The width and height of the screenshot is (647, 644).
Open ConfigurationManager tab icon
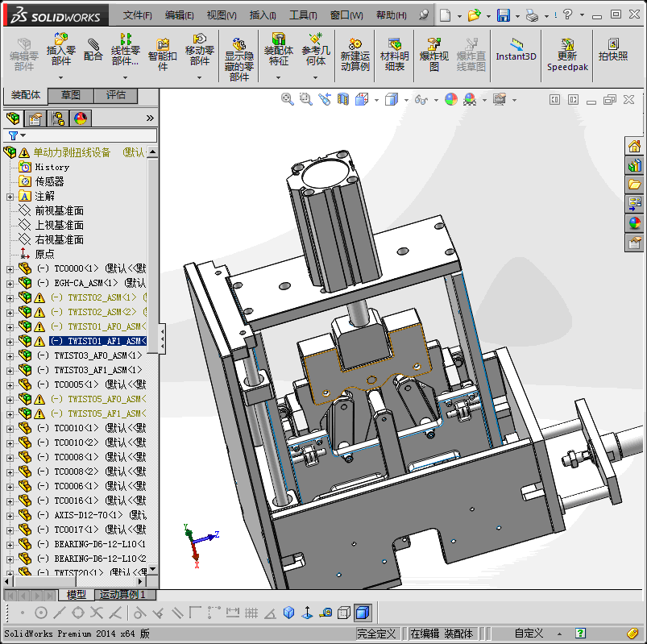point(58,118)
